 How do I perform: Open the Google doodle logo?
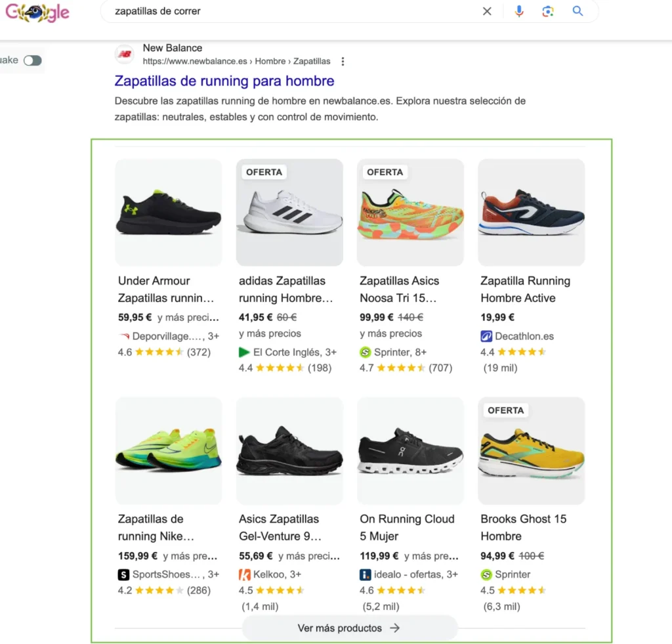click(37, 12)
